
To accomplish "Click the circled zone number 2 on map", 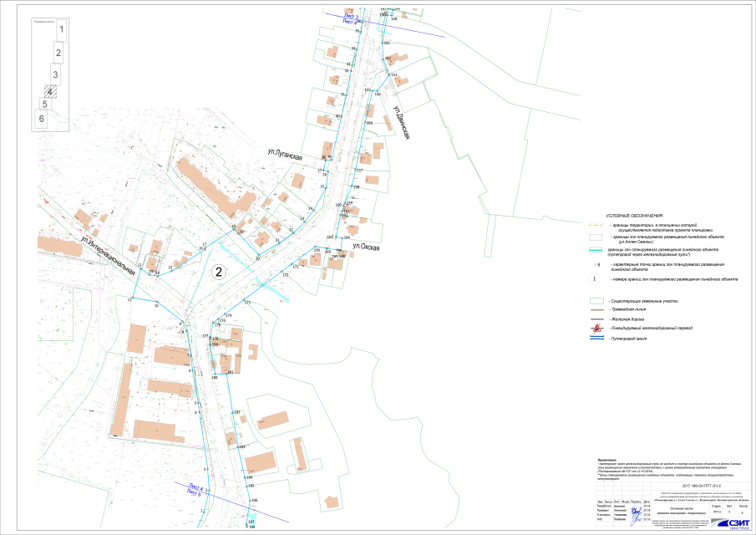I will point(218,271).
